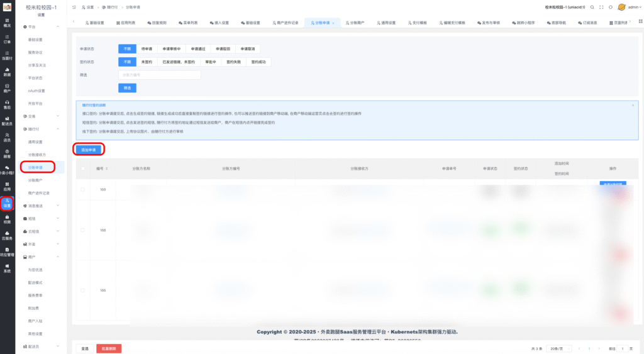Open 商户 merchants icon in the dark sidebar

point(7,88)
